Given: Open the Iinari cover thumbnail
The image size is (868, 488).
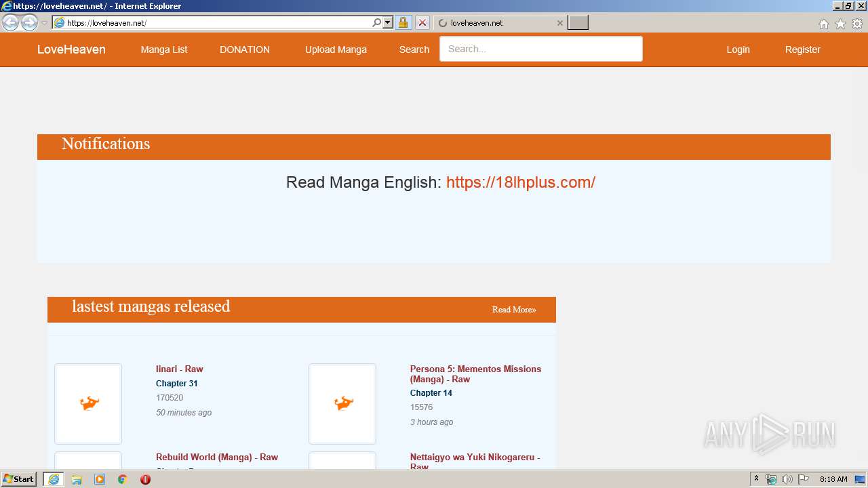Looking at the screenshot, I should pos(88,404).
